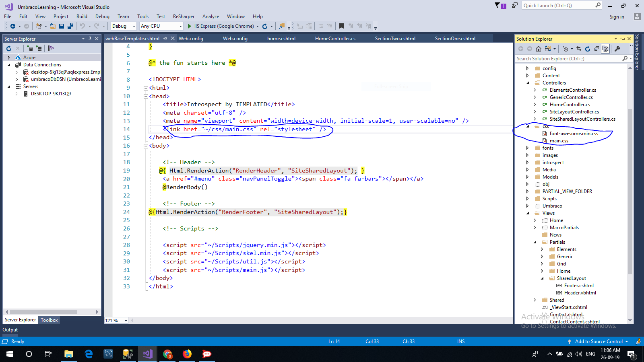Click the Pending Changes Filter clock icon
The height and width of the screenshot is (362, 644).
coord(566,49)
